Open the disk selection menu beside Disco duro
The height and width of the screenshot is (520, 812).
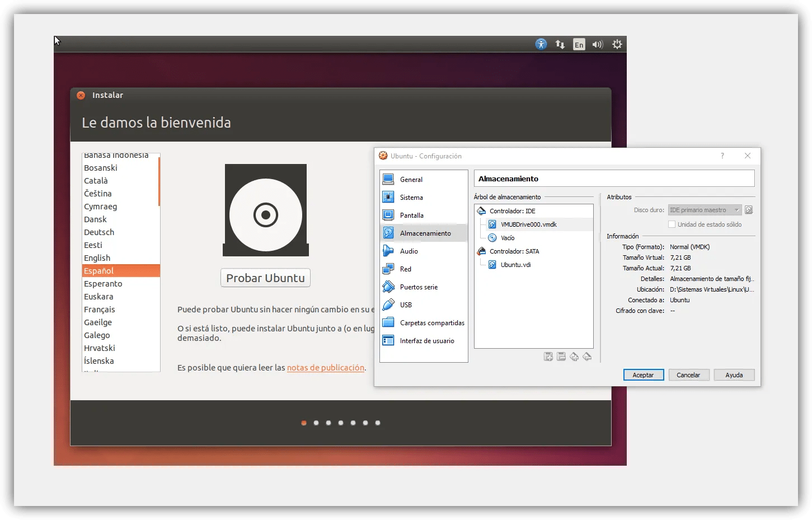click(749, 209)
